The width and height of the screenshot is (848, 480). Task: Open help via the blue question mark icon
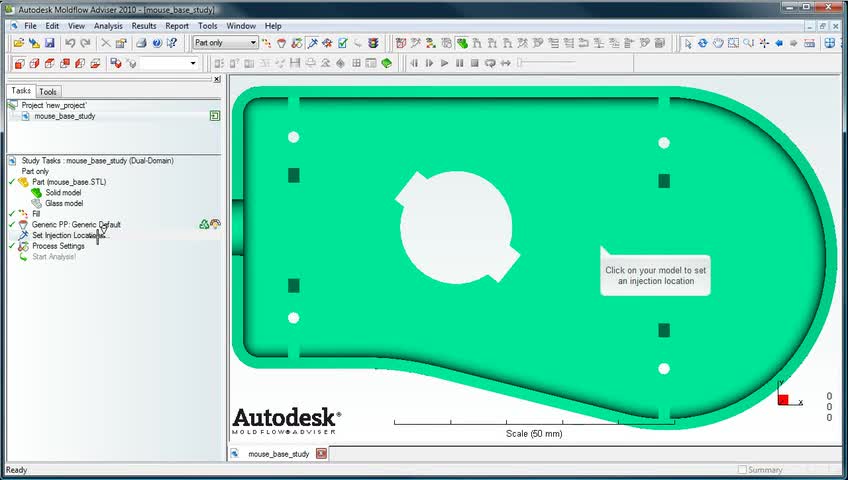coord(157,43)
